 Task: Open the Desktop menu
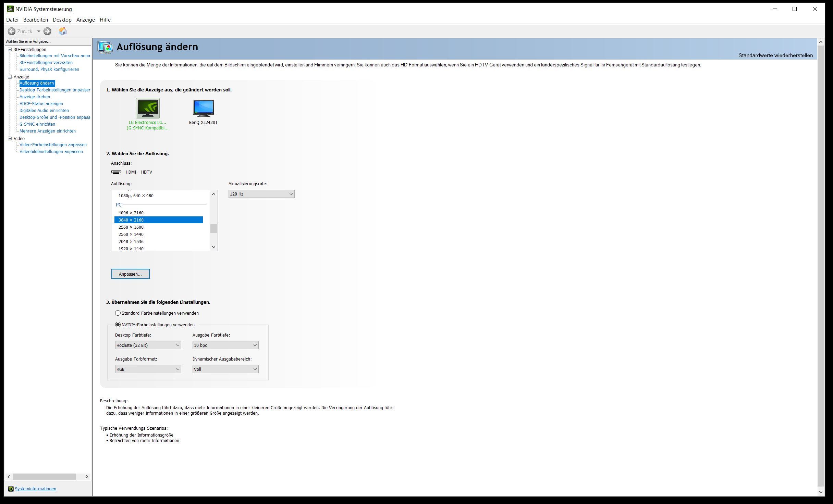tap(62, 20)
